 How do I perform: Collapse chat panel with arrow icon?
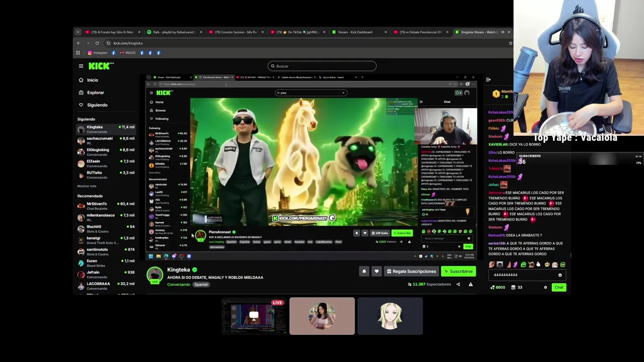(488, 79)
